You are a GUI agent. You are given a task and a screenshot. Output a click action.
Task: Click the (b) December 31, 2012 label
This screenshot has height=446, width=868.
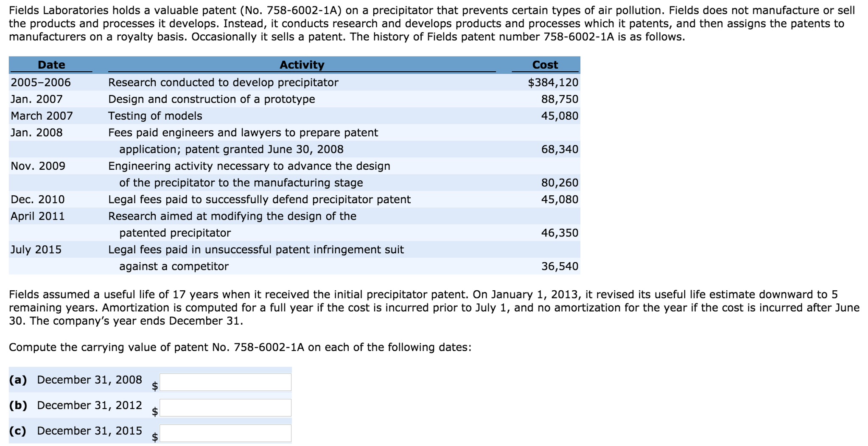point(76,405)
